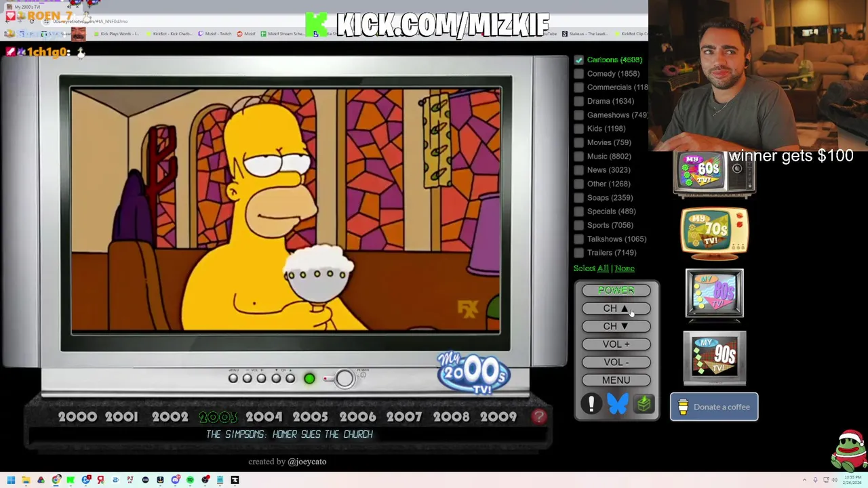868x488 pixels.
Task: Enable the News (3023) category
Action: pos(578,170)
